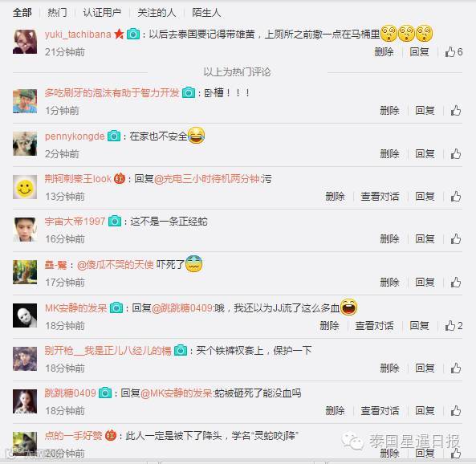Image resolution: width=476 pixels, height=464 pixels.
Task: Click red badge next to 荆轲刺秦王look
Action: tap(120, 178)
